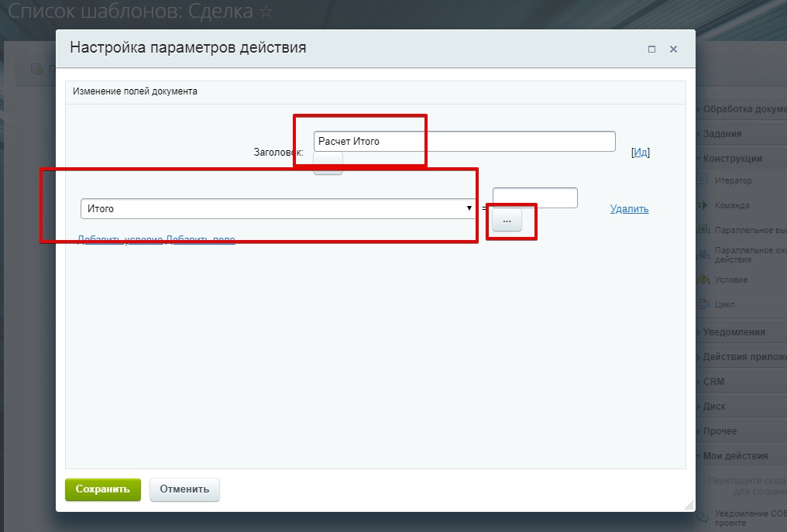Click the Команда arrow icon in the sidebar
The height and width of the screenshot is (532, 787).
click(702, 204)
